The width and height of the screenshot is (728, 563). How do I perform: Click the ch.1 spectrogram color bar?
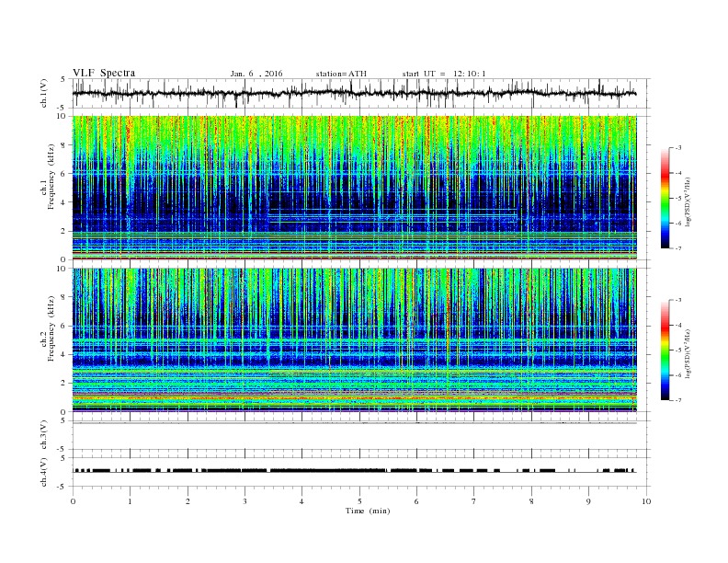coord(665,198)
